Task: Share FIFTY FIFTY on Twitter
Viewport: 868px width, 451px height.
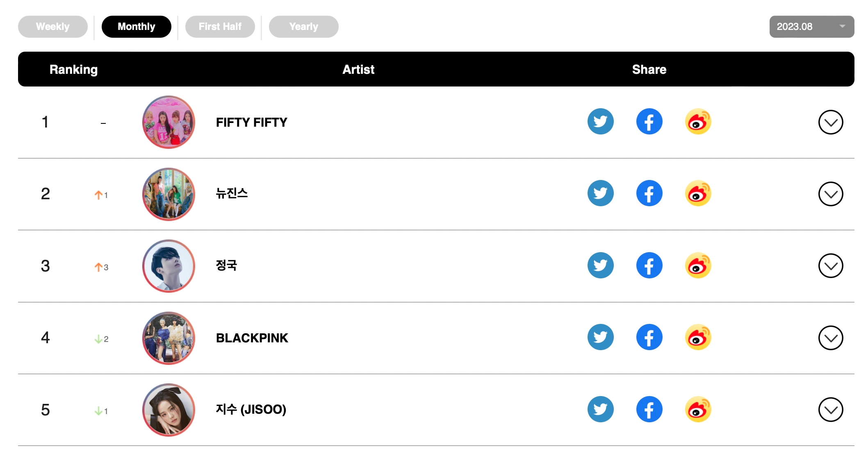Action: pyautogui.click(x=600, y=122)
